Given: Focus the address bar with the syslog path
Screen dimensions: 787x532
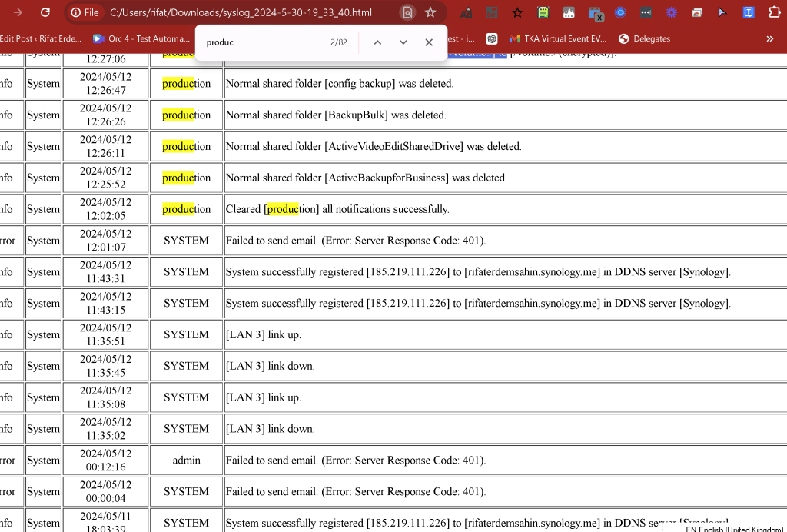Looking at the screenshot, I should point(241,12).
